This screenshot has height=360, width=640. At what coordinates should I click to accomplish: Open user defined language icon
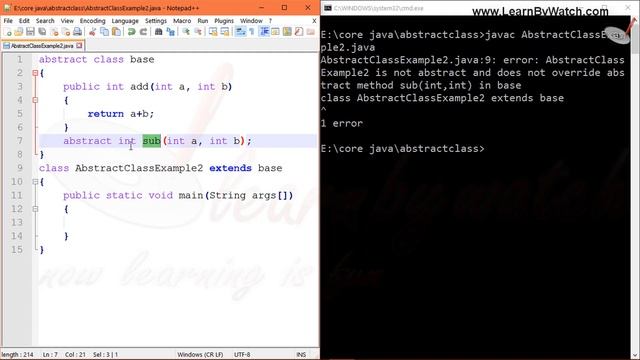point(276,32)
